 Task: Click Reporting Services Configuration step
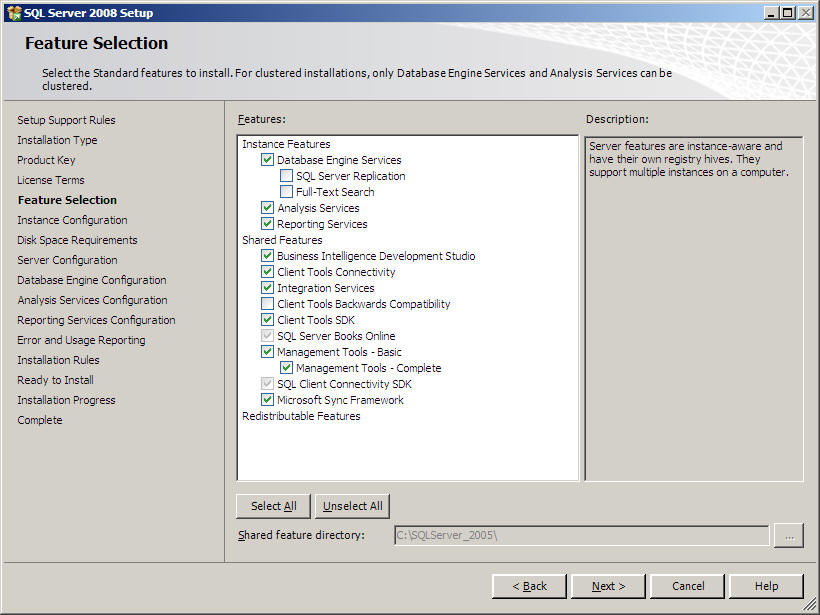[96, 320]
